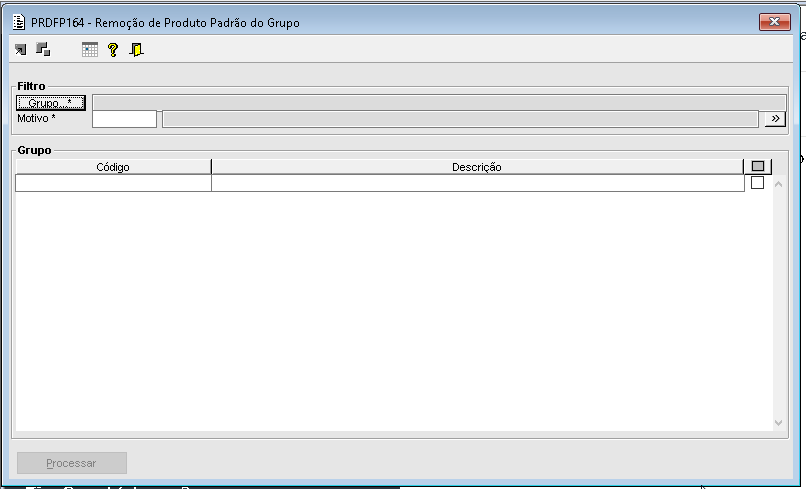Check the checkbox in the first grid row
This screenshot has height=489, width=806.
(757, 183)
